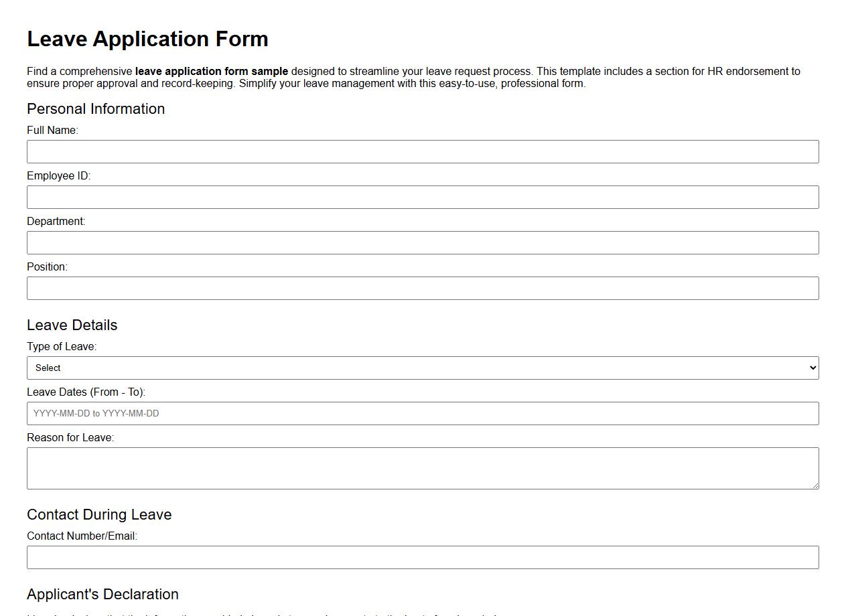Click inside the Department text box
The image size is (846, 616).
[422, 242]
